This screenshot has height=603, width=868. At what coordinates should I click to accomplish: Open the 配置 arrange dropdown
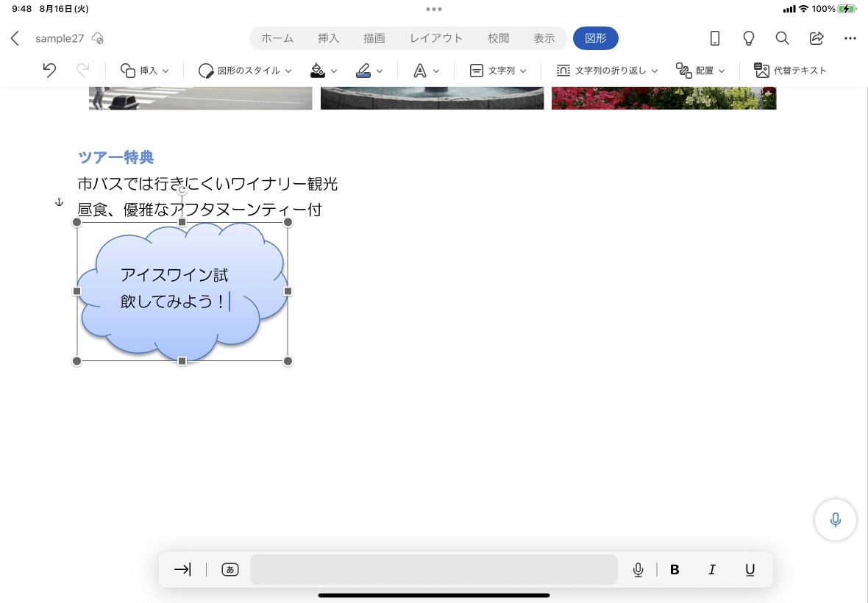tap(700, 71)
